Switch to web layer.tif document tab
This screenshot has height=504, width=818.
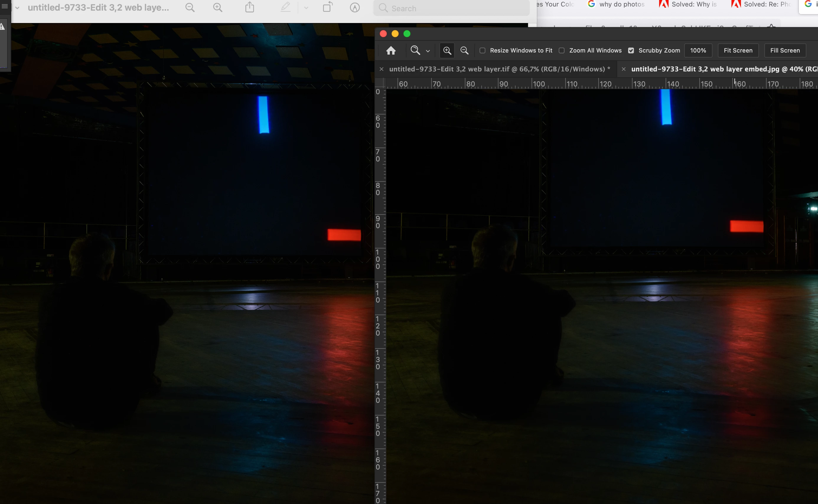(x=499, y=69)
